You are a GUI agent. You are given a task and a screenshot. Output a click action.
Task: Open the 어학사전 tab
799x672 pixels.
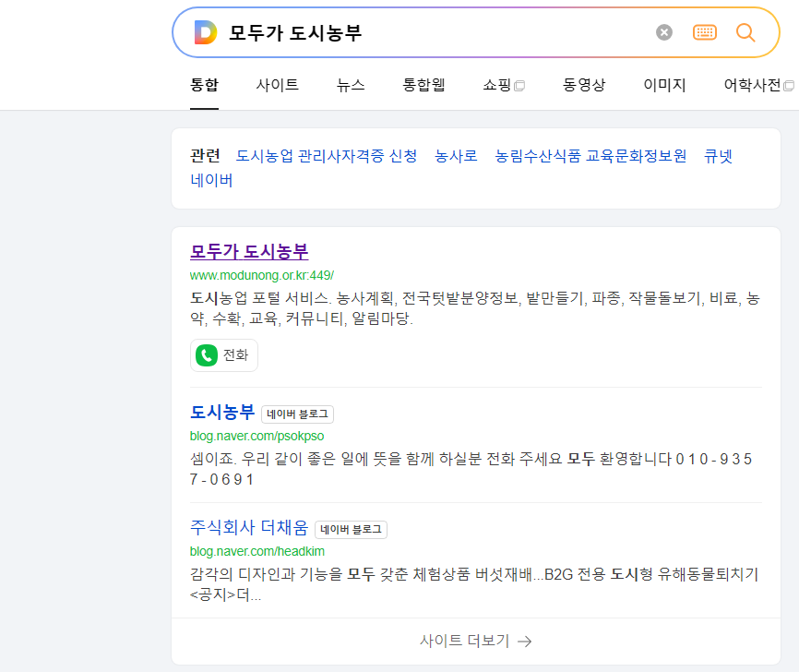[758, 85]
